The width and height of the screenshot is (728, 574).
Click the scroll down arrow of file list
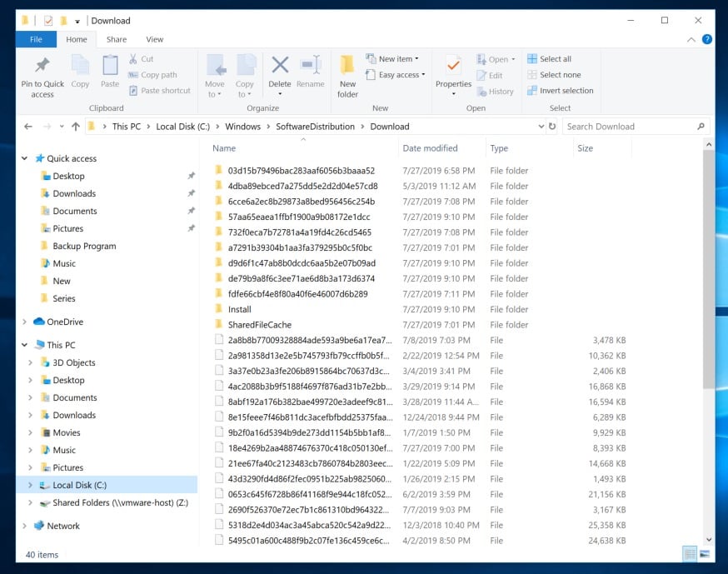click(x=709, y=539)
